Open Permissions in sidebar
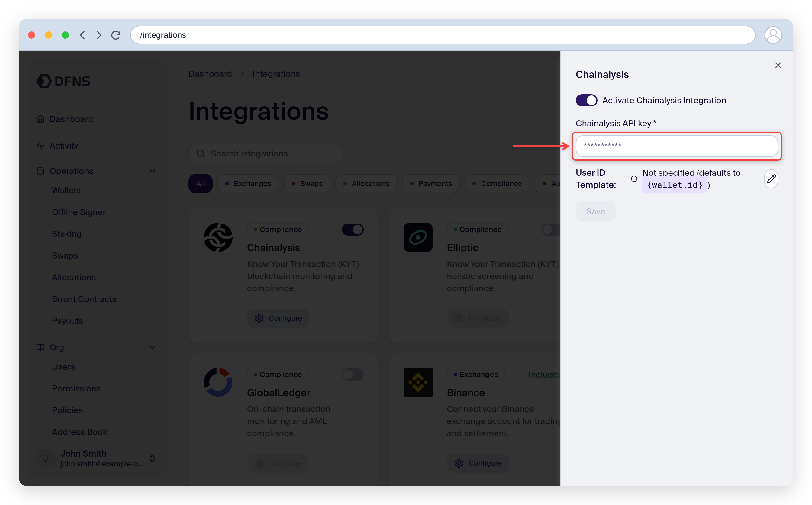812x505 pixels. [76, 388]
